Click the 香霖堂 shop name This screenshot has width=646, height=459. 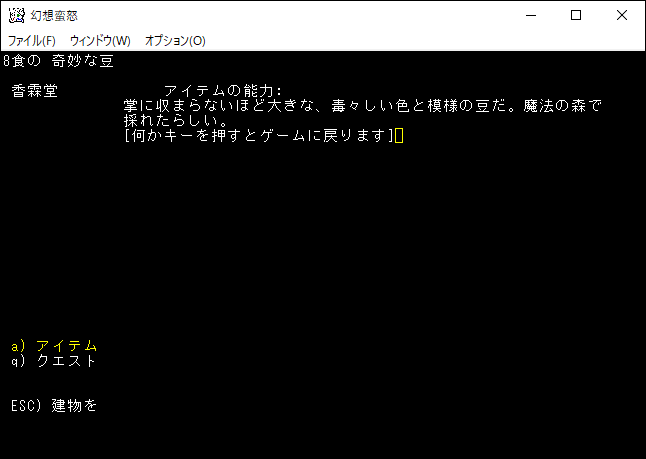tap(35, 91)
